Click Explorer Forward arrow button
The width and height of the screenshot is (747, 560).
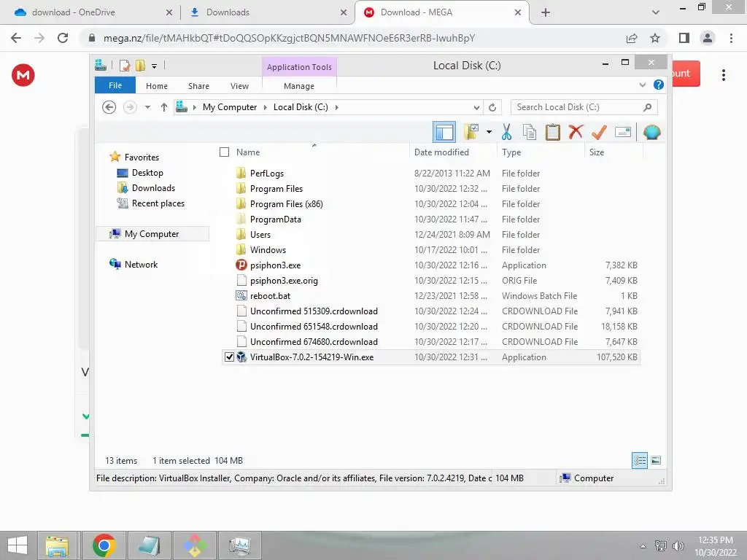(130, 107)
